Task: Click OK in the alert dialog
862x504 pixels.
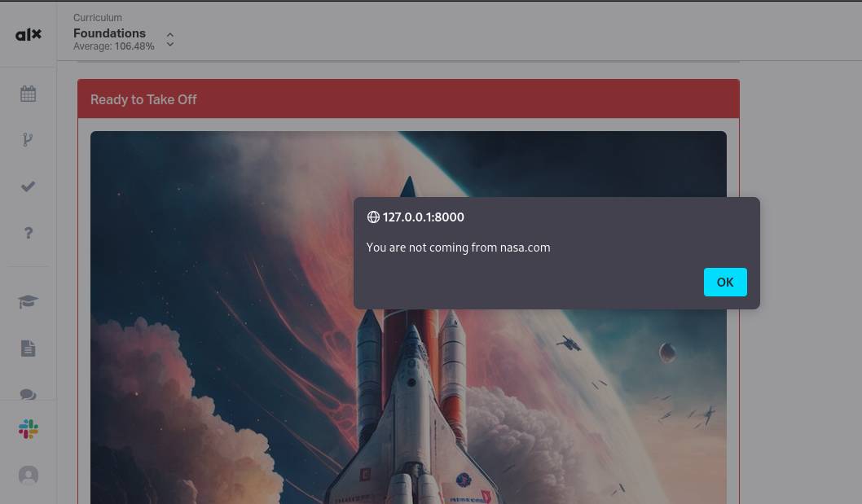Action: coord(725,282)
